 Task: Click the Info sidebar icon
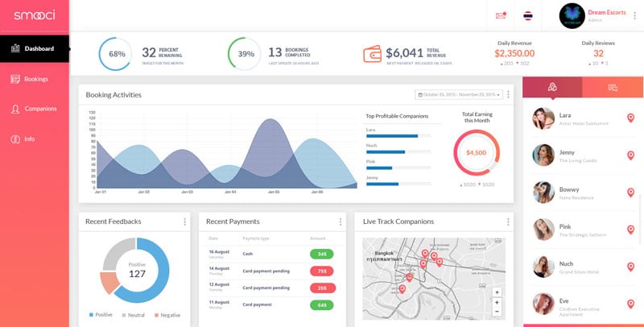click(15, 139)
